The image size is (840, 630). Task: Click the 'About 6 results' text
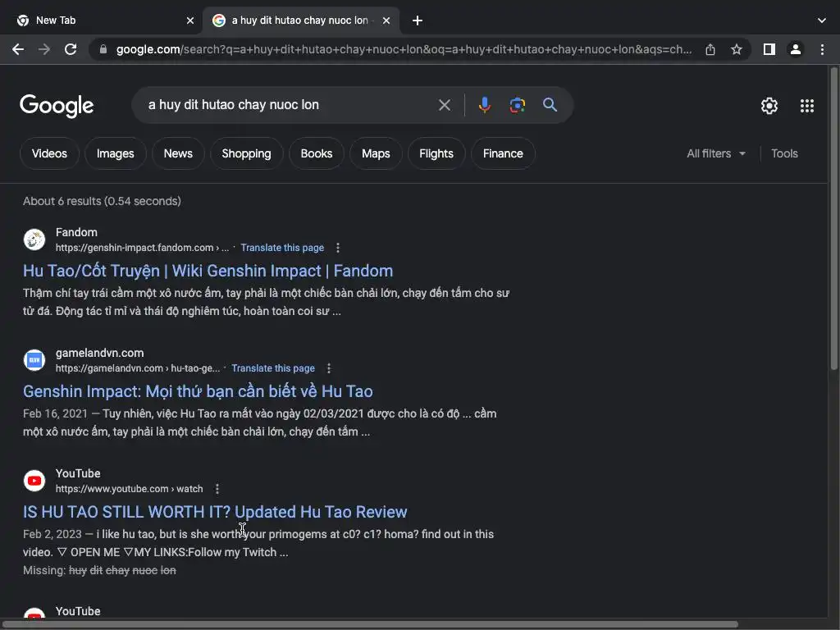point(102,201)
